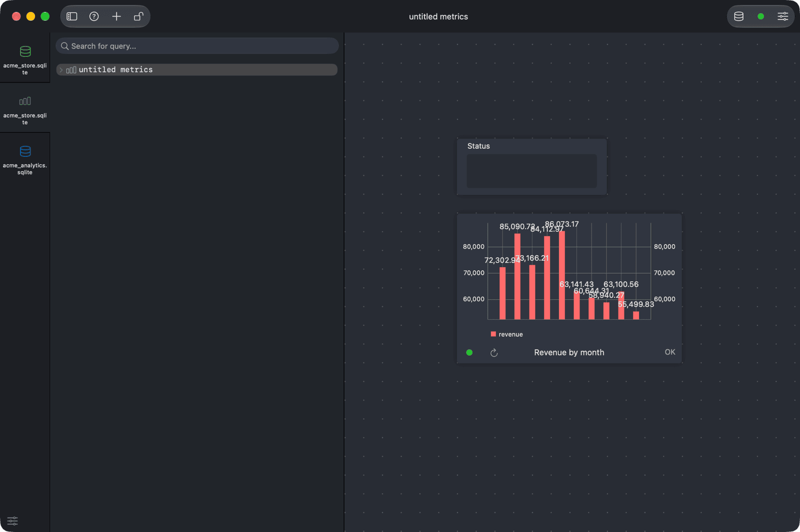Click the green status dot on chart widget

tap(469, 353)
